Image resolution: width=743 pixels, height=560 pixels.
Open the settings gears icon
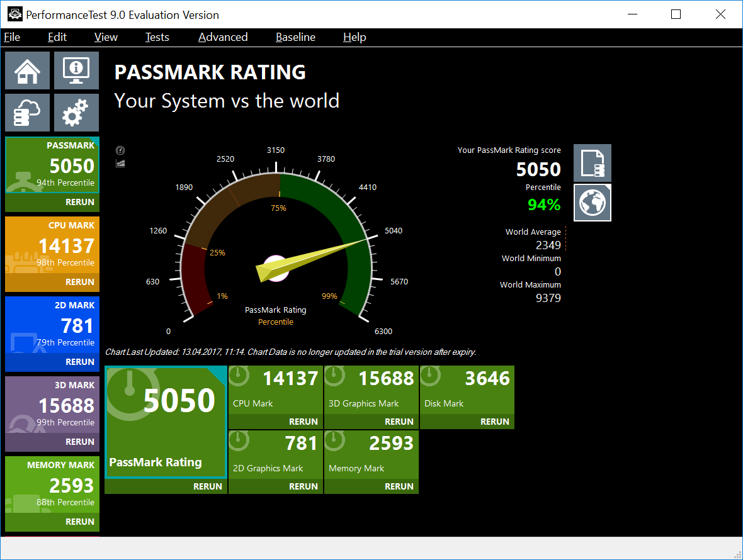76,113
